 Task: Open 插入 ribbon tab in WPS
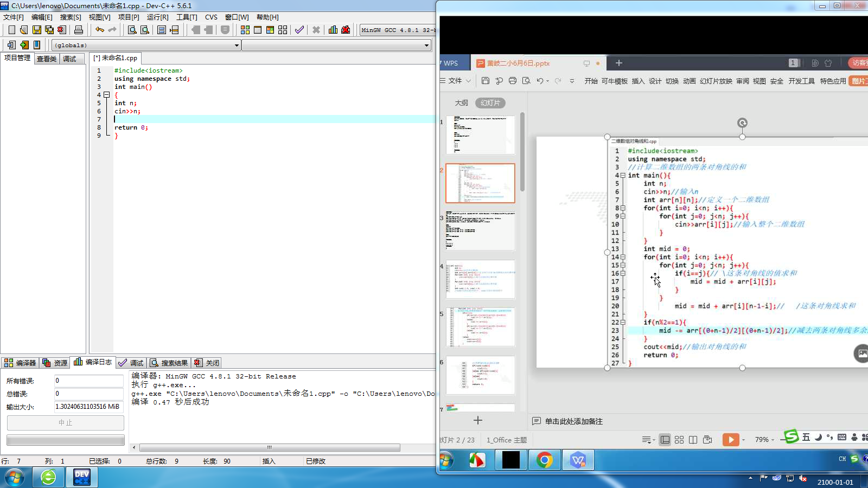coord(638,81)
